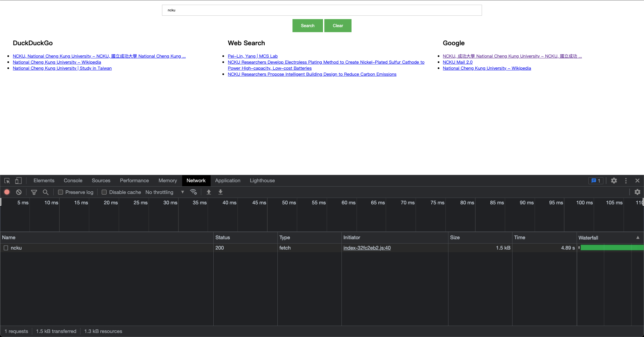
Task: Sort requests by Status column header
Action: 246,238
